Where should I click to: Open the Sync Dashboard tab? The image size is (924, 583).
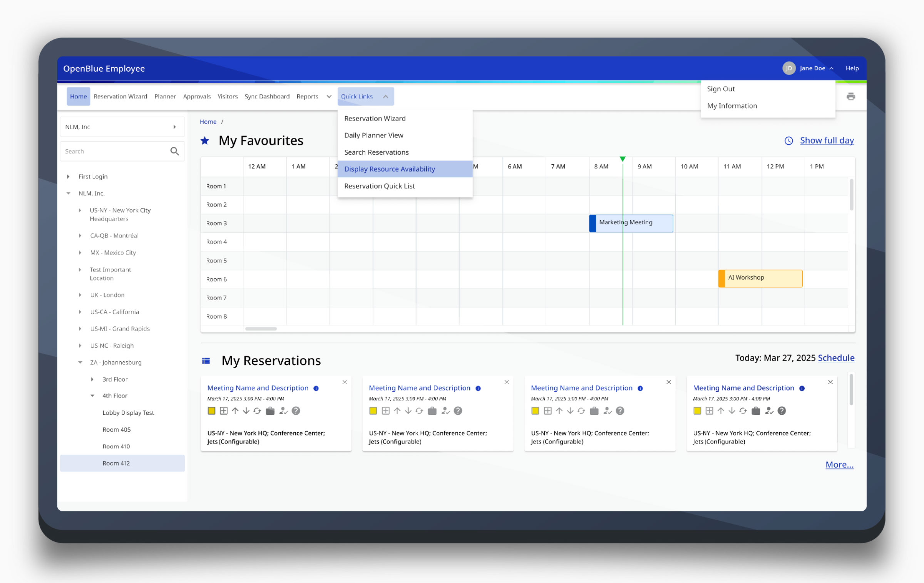pyautogui.click(x=267, y=97)
